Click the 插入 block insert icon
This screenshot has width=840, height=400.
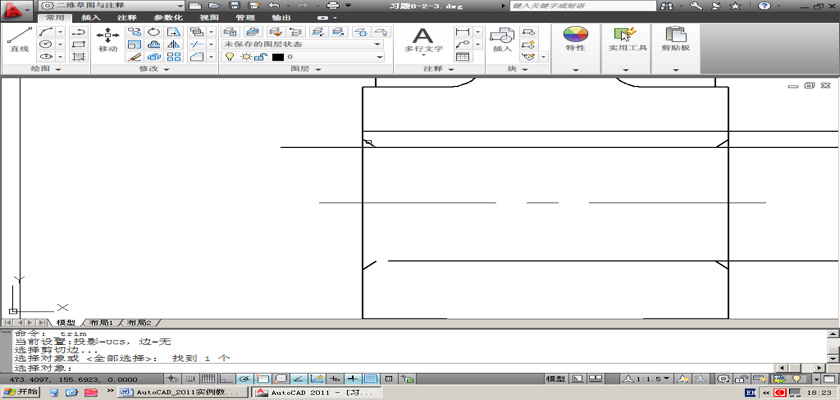click(x=501, y=40)
